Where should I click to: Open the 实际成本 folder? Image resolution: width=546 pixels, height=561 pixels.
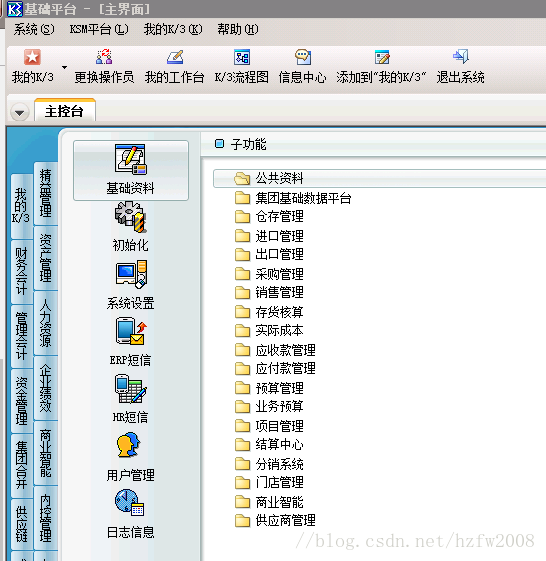pos(269,331)
